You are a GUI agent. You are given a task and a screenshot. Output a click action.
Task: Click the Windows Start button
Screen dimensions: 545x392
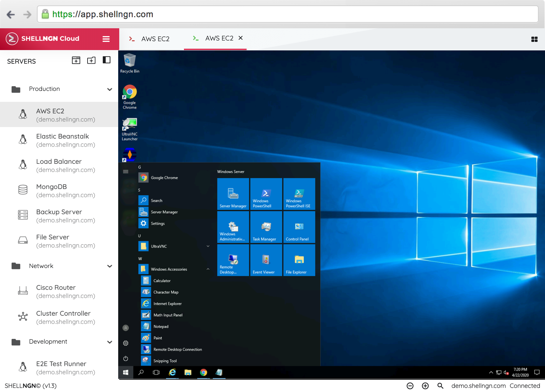(x=126, y=373)
